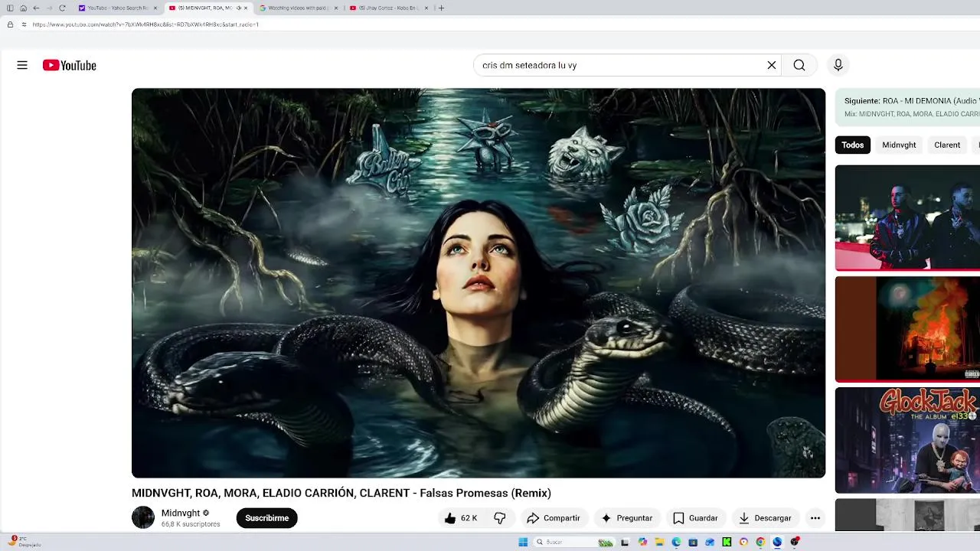The width and height of the screenshot is (980, 551).
Task: View site info lock icon
Action: click(x=10, y=24)
